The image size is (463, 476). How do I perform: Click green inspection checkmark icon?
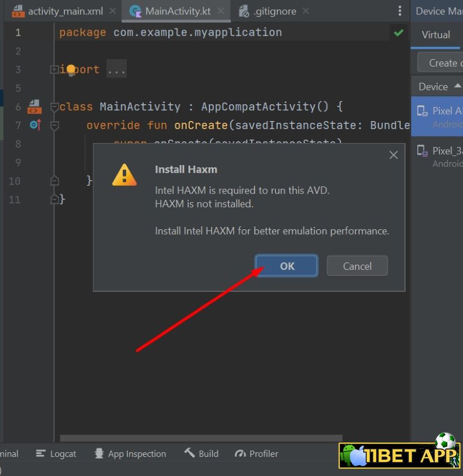pos(398,33)
